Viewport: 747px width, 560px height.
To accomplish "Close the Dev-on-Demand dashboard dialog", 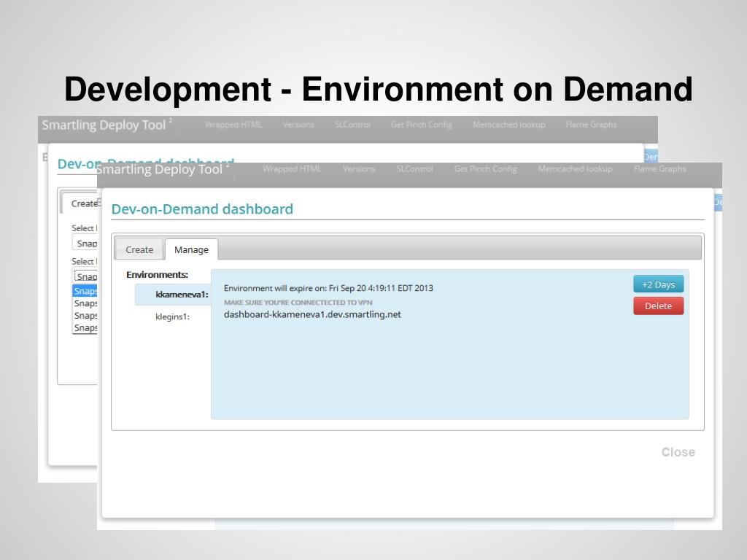I will tap(678, 452).
